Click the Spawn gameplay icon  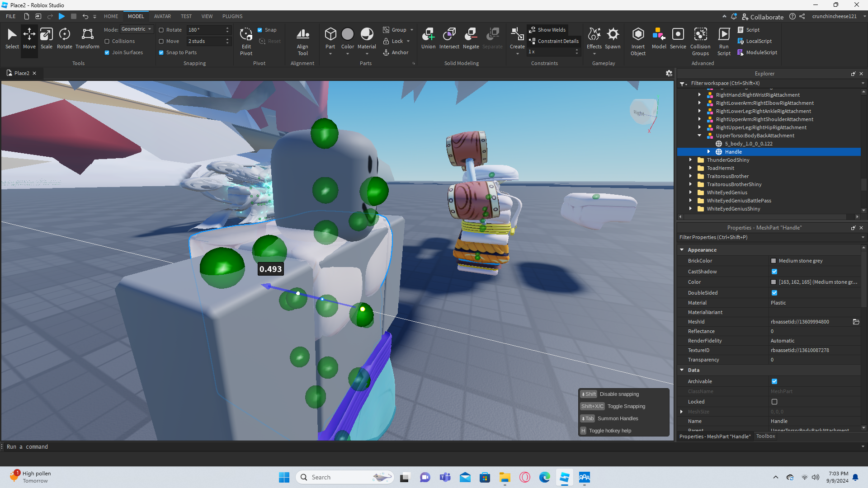pyautogui.click(x=613, y=38)
